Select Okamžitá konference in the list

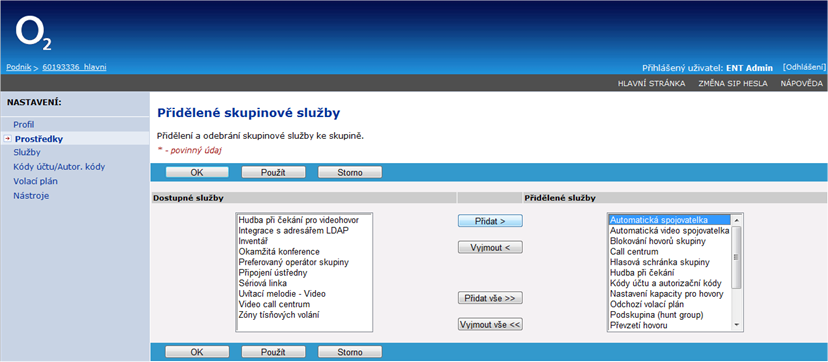click(x=279, y=251)
